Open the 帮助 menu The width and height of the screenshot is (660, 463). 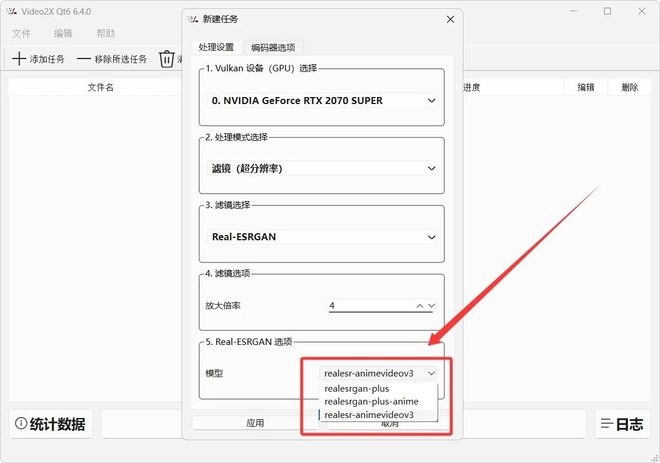click(x=106, y=33)
